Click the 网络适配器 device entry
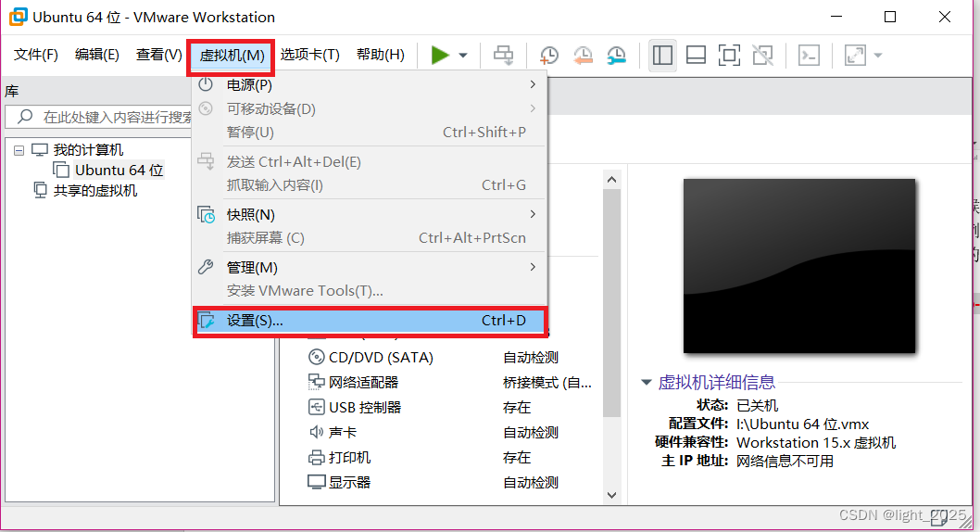The height and width of the screenshot is (532, 980). (x=363, y=383)
